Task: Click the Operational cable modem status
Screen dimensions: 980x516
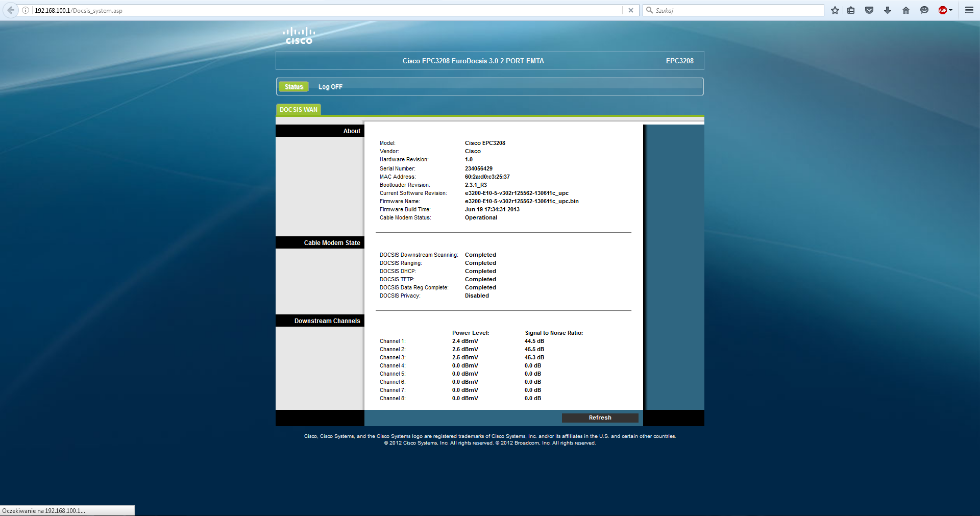Action: pos(481,218)
